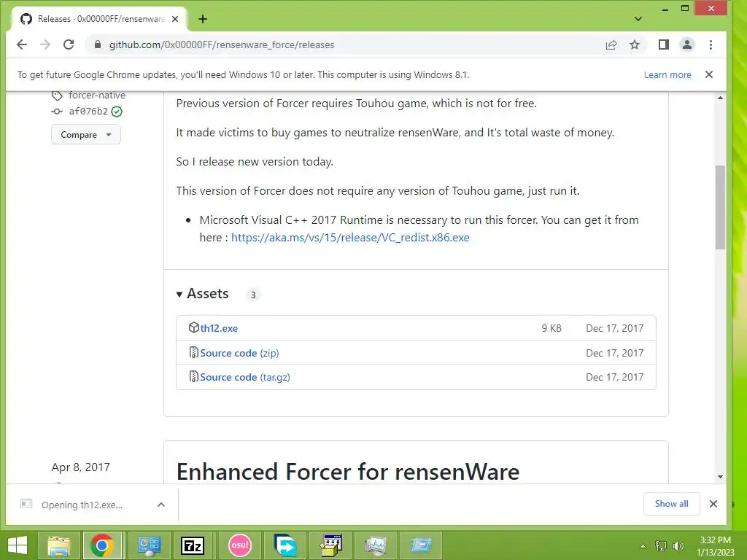Expand th12.exe download options chevron

pos(161,505)
